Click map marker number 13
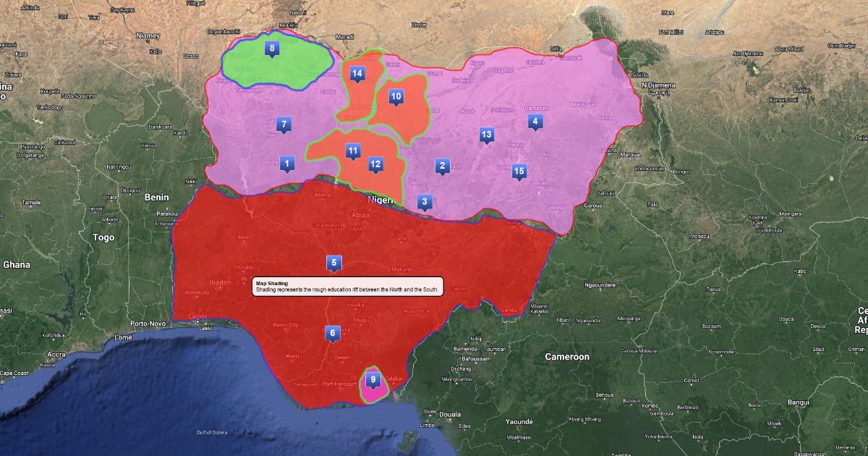The image size is (868, 456). [x=487, y=135]
